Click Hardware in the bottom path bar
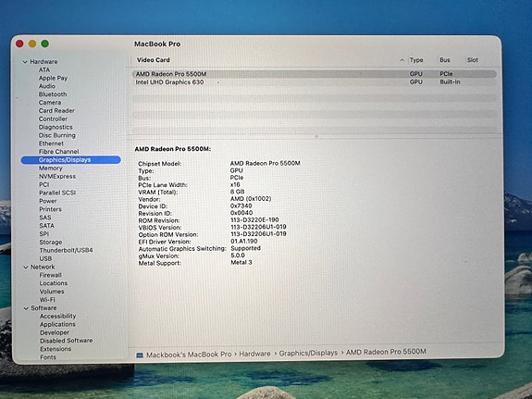Viewport: 532px width, 399px height. (x=254, y=354)
